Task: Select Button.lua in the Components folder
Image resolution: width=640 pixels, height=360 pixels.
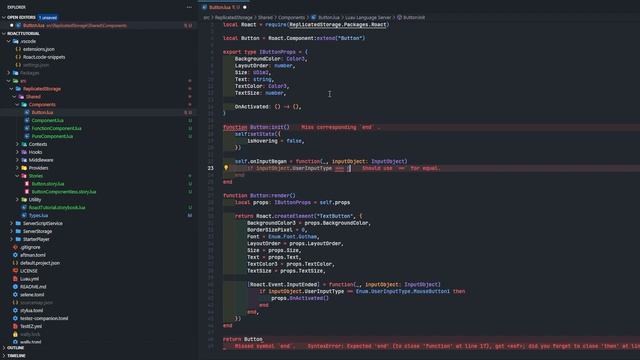Action: pos(98,112)
